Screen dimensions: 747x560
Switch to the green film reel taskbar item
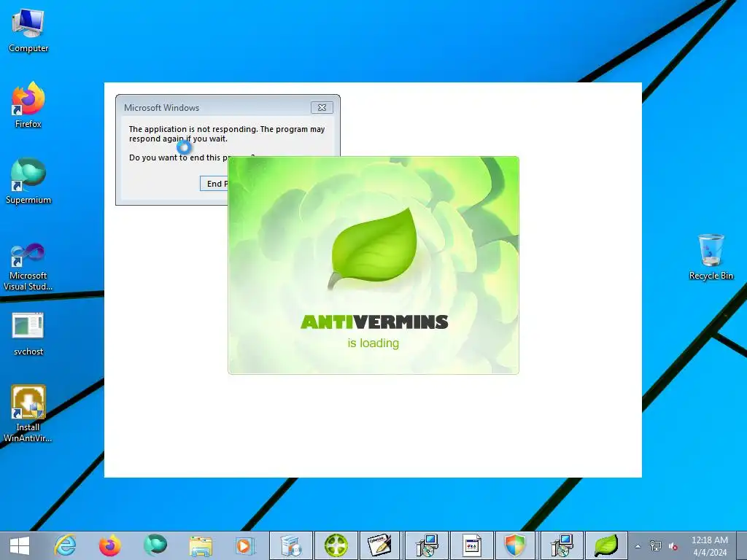(x=336, y=545)
